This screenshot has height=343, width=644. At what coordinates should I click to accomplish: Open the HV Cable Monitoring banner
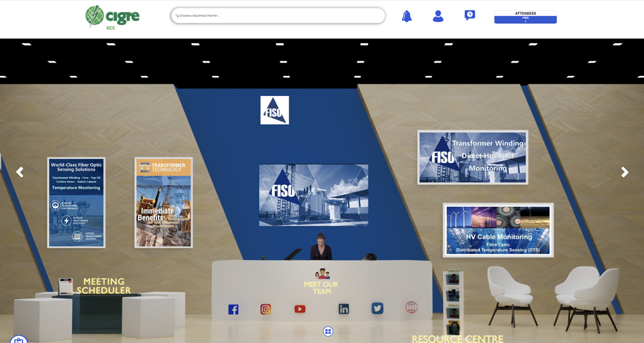tap(498, 230)
